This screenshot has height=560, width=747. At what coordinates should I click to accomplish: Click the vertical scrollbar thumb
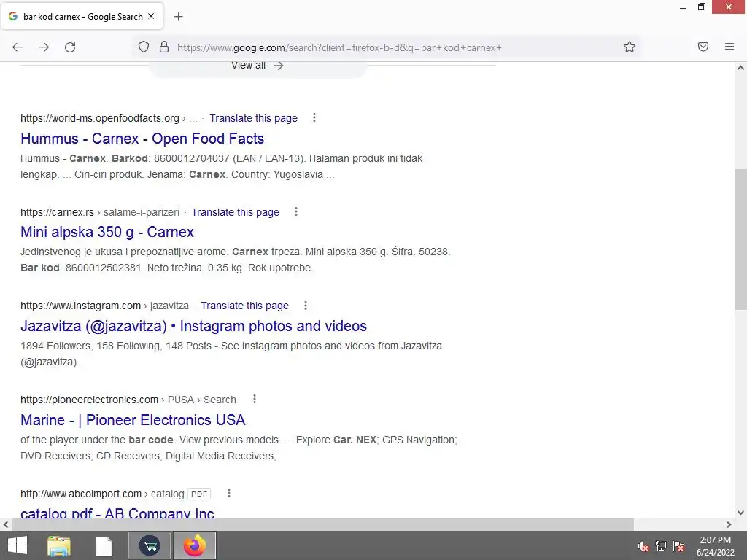(x=740, y=239)
